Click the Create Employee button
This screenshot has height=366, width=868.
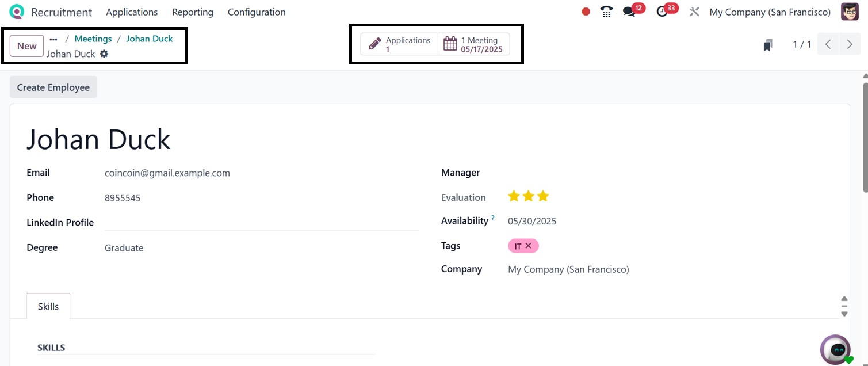pyautogui.click(x=53, y=87)
